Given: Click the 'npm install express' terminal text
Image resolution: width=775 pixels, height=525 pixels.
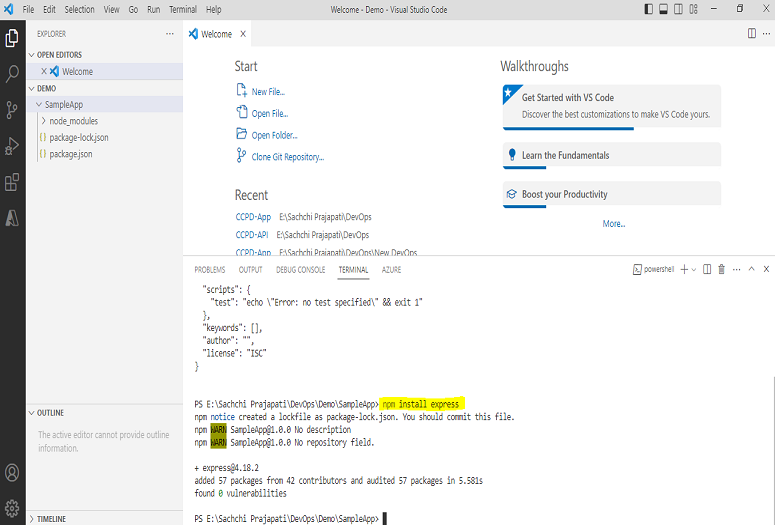Looking at the screenshot, I should pyautogui.click(x=421, y=404).
